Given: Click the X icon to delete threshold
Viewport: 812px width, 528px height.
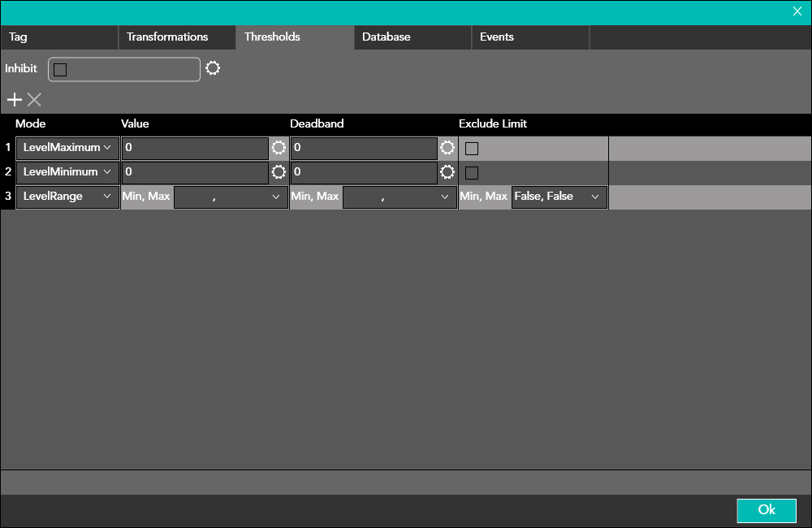Looking at the screenshot, I should click(x=34, y=100).
